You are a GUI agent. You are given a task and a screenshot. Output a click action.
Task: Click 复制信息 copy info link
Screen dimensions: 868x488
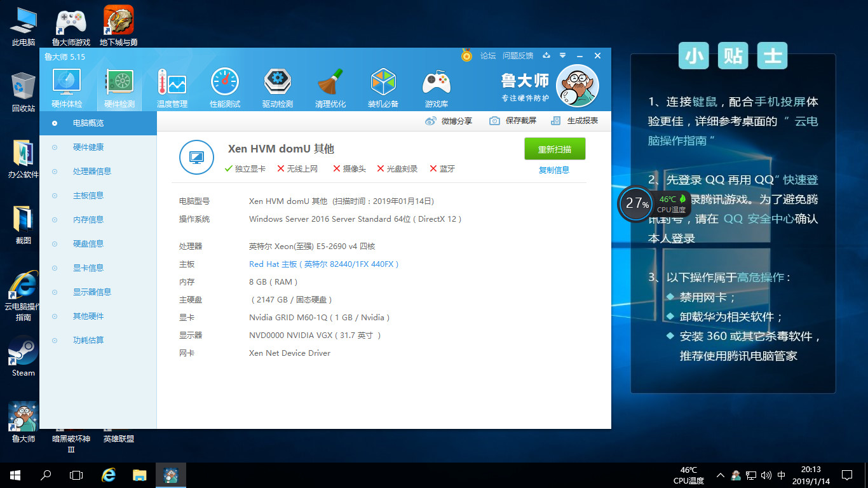click(554, 170)
